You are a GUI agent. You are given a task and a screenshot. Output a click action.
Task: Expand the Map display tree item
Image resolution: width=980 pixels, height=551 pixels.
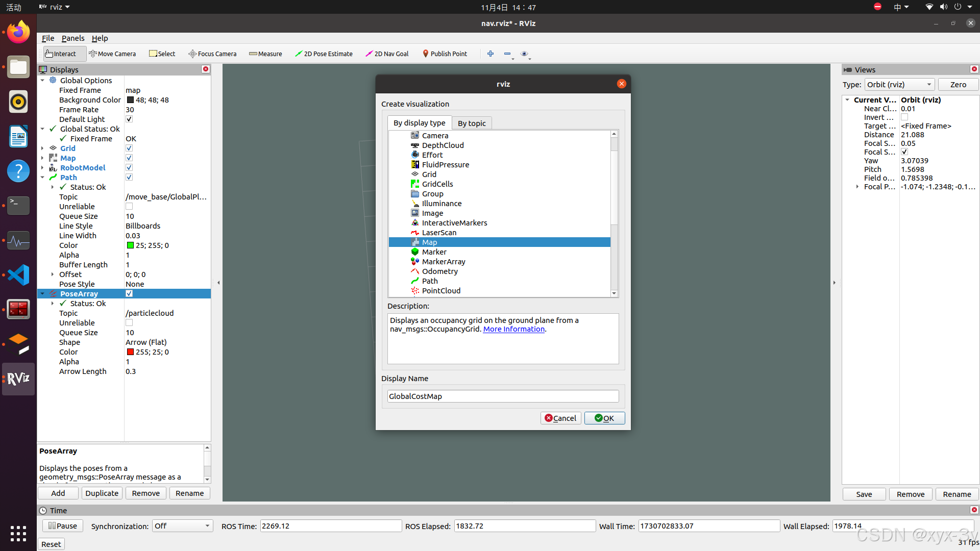pyautogui.click(x=42, y=158)
